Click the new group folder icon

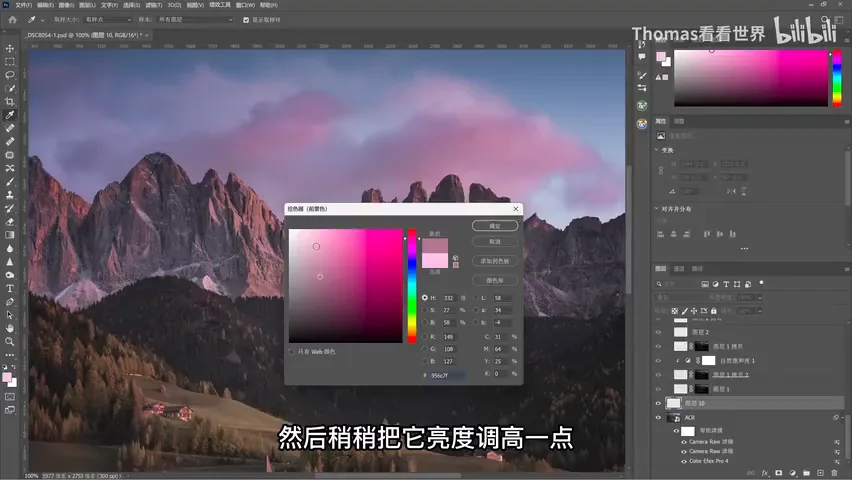[806, 473]
